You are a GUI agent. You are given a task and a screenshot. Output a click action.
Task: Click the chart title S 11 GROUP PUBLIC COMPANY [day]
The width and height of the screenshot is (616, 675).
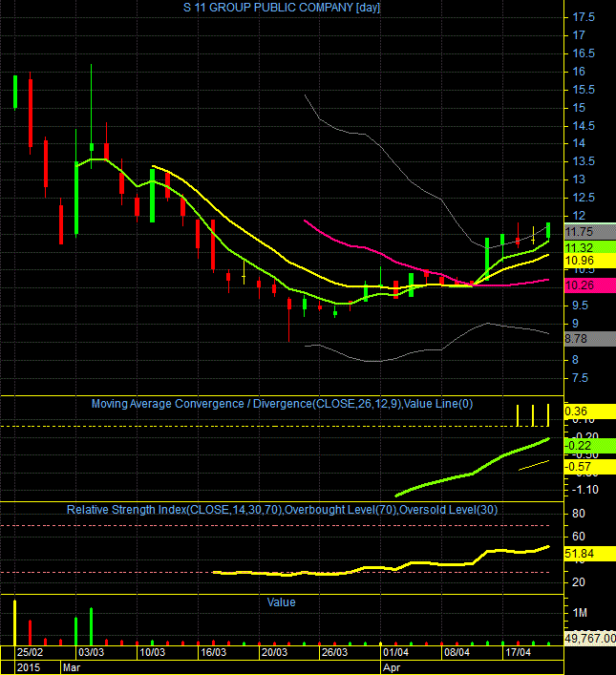[282, 8]
